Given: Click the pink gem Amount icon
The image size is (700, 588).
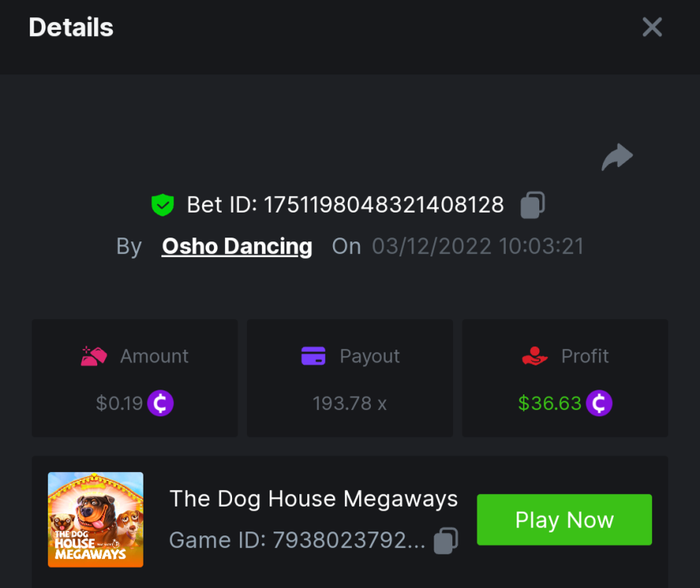Looking at the screenshot, I should click(95, 355).
